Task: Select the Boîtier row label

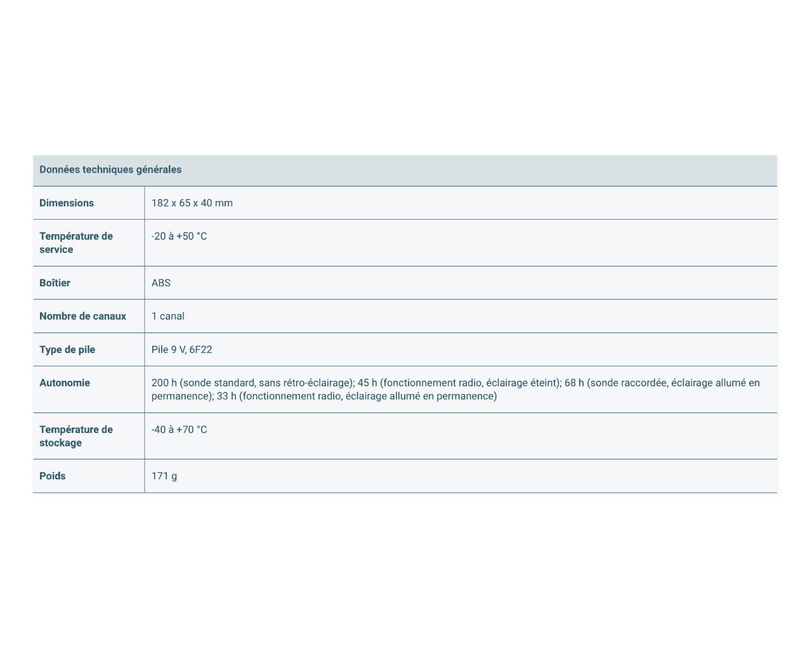Action: 55,283
